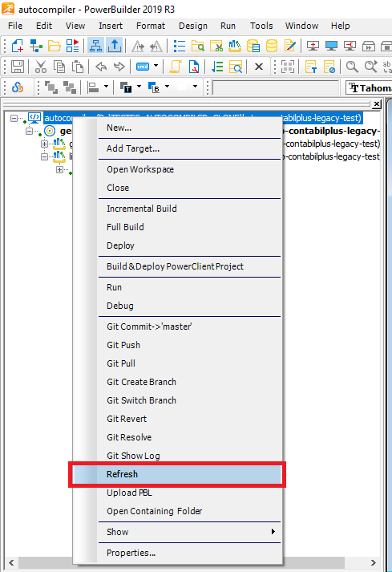Click the yellow script scroll icon
Image resolution: width=392 pixels, height=572 pixels.
pos(176,67)
